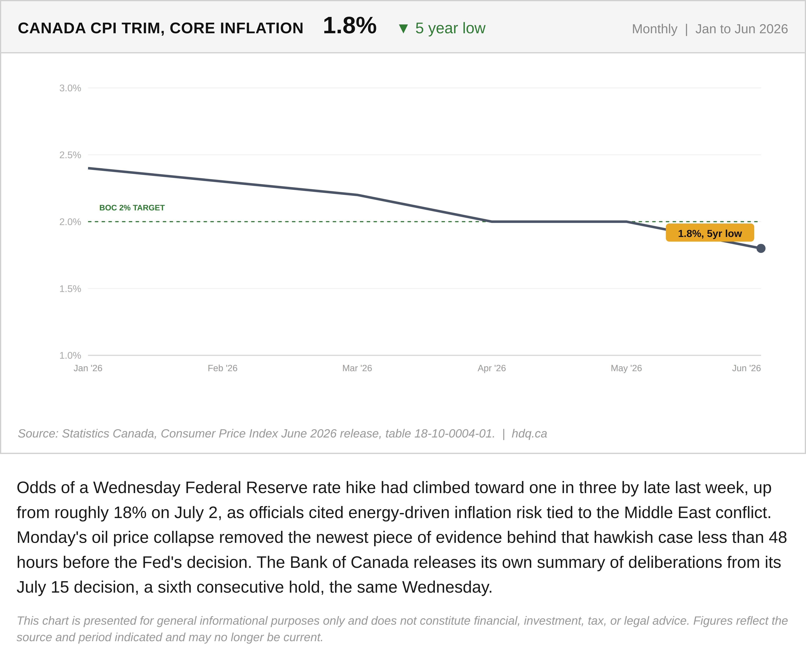Click the 1.0% y-axis label

coord(70,355)
